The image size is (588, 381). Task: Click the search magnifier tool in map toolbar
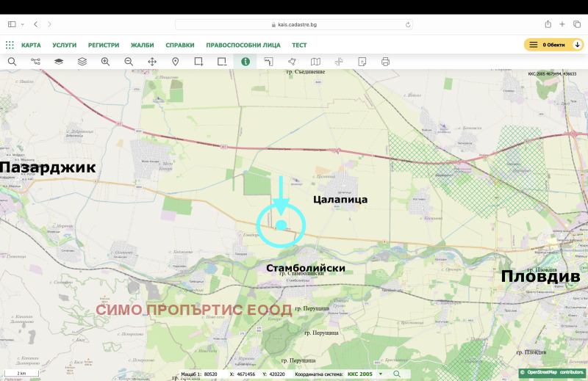click(x=12, y=62)
